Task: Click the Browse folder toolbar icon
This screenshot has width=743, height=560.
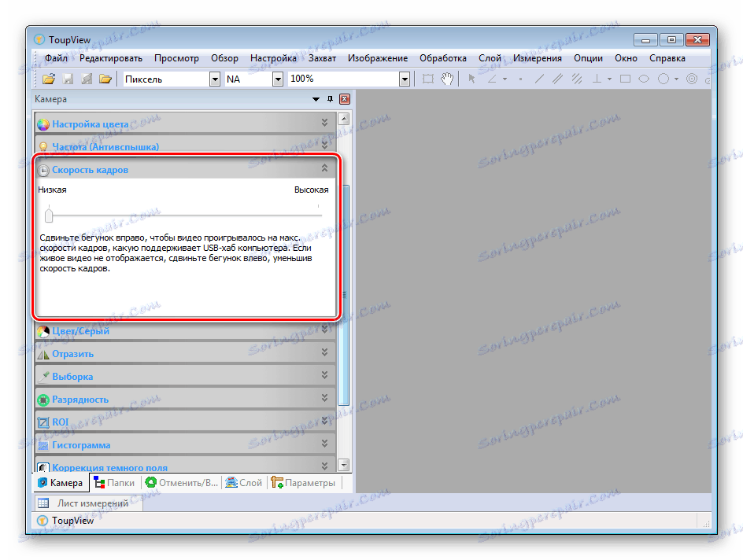Action: click(x=105, y=79)
